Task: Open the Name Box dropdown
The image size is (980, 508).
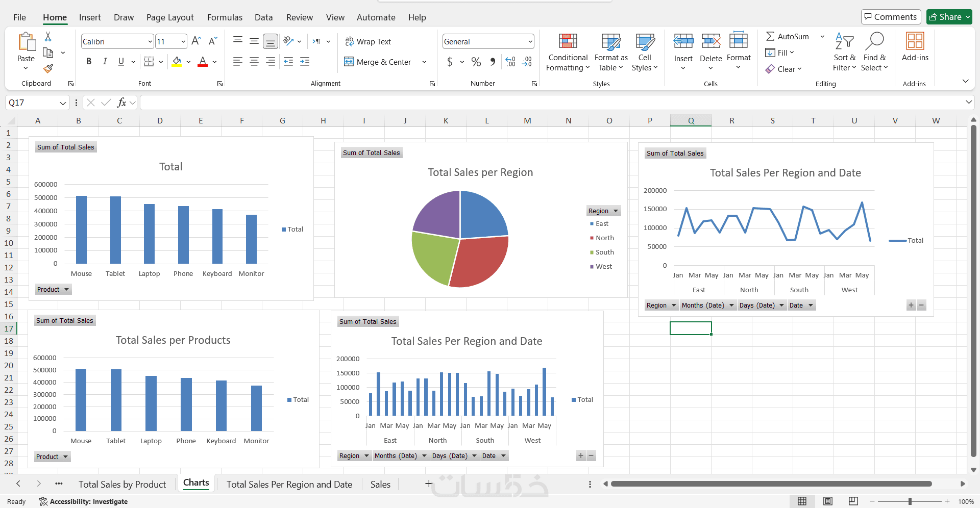Action: [63, 103]
